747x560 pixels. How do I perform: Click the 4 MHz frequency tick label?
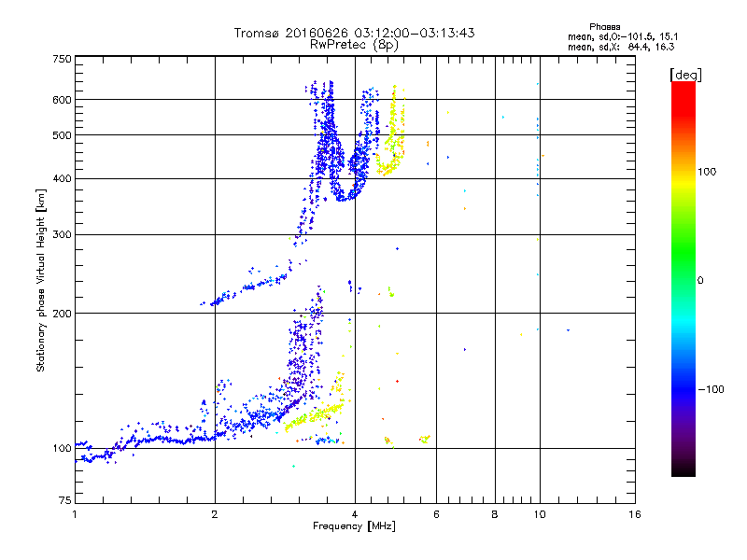click(355, 514)
